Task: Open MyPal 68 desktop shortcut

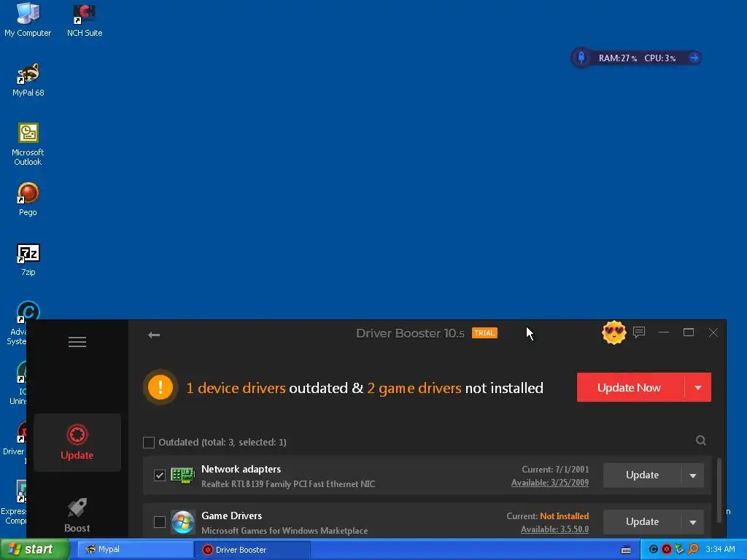Action: (28, 79)
